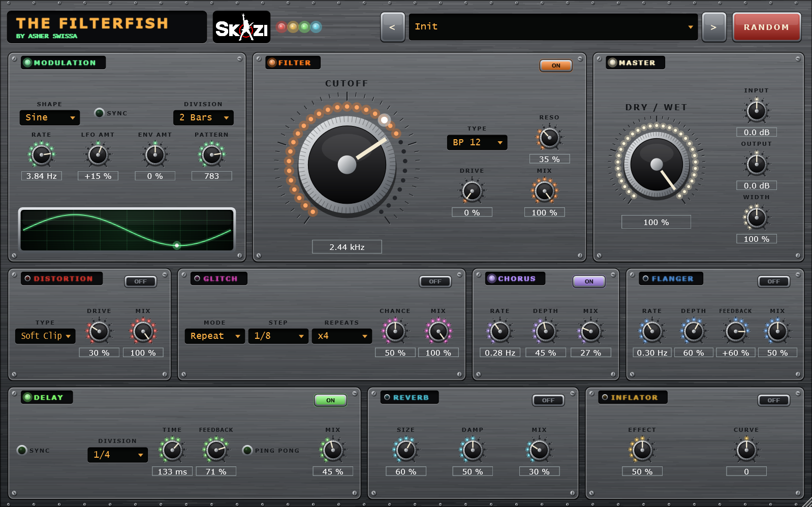Viewport: 812px width, 507px height.
Task: Open the LFO Shape dropdown showing Sine
Action: click(x=50, y=117)
